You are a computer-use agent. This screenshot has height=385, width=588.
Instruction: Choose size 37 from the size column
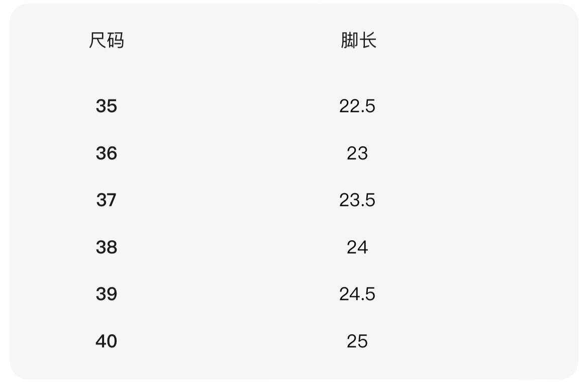106,200
